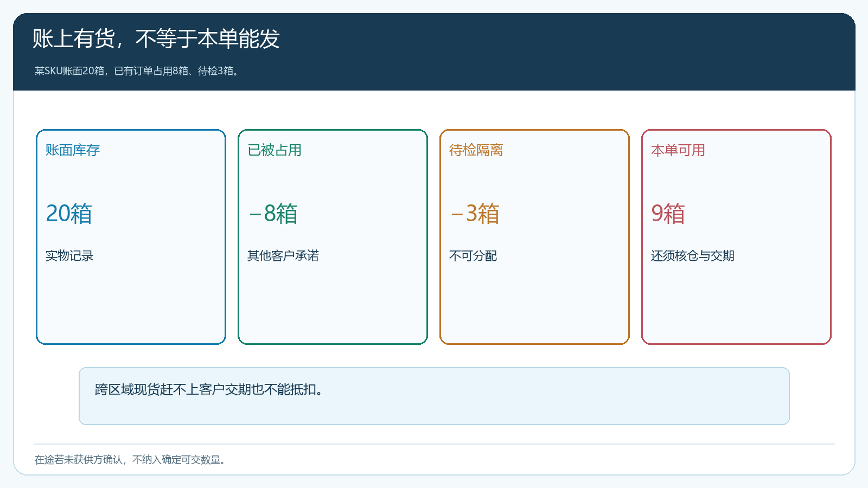Select the 本单可用 card heading
This screenshot has height=488, width=868.
click(678, 150)
